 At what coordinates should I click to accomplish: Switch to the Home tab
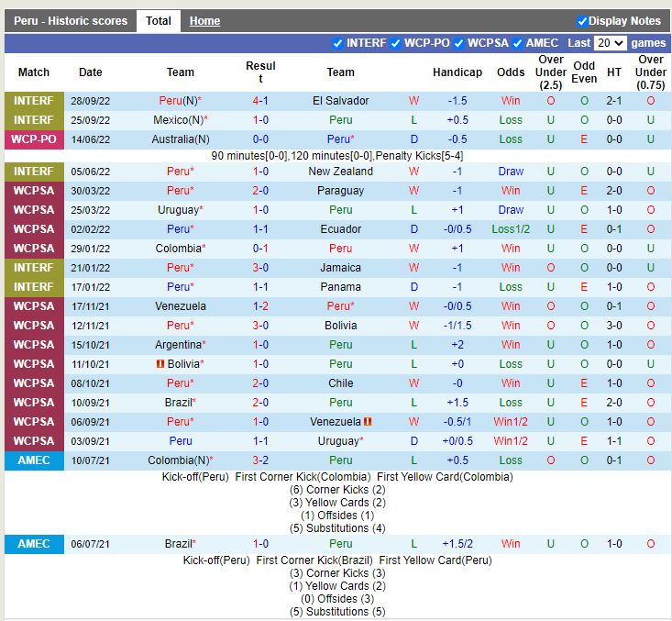pyautogui.click(x=204, y=21)
